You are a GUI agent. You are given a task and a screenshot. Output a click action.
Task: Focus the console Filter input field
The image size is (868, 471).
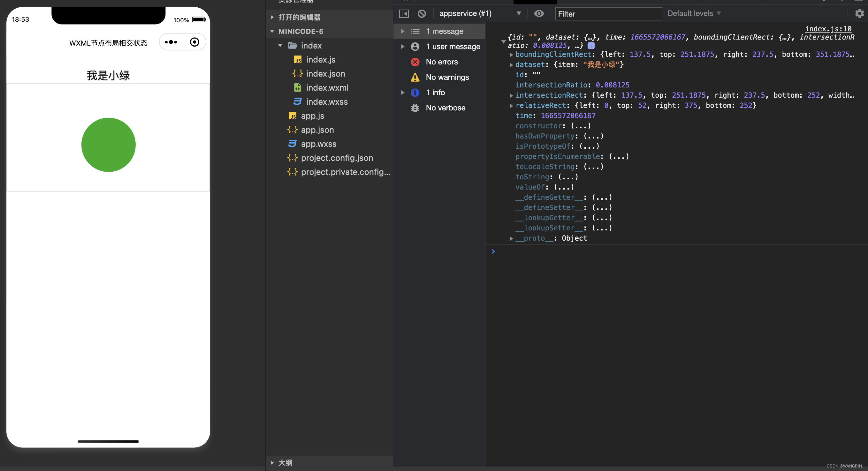tap(608, 14)
